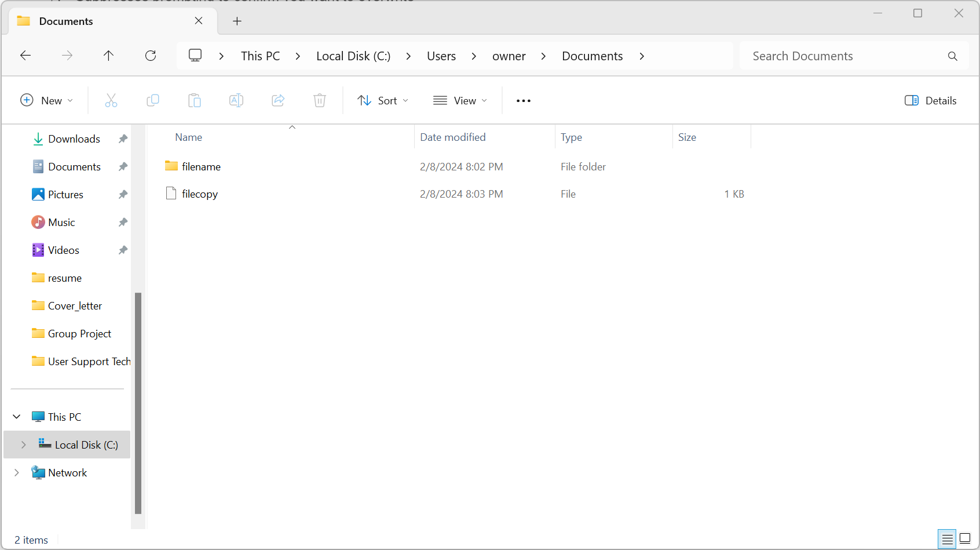Click Documents breadcrumb in address bar
This screenshot has width=980, height=550.
[x=593, y=56]
